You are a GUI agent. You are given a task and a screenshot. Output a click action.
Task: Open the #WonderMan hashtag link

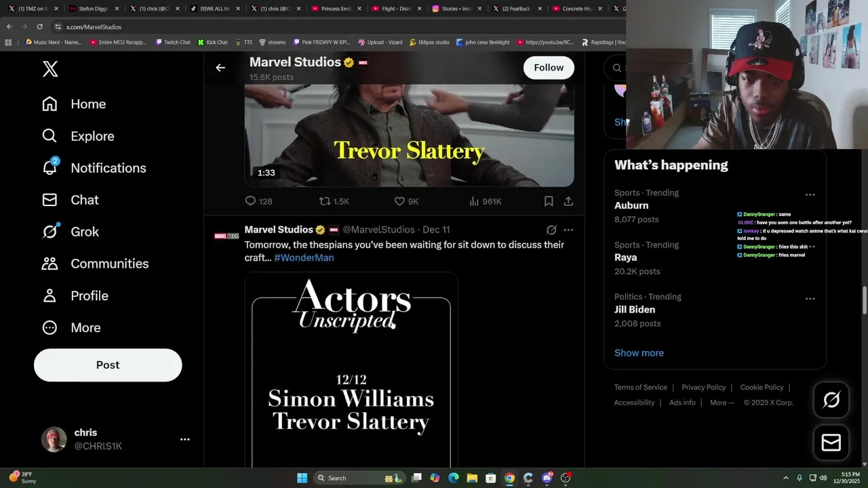(304, 258)
